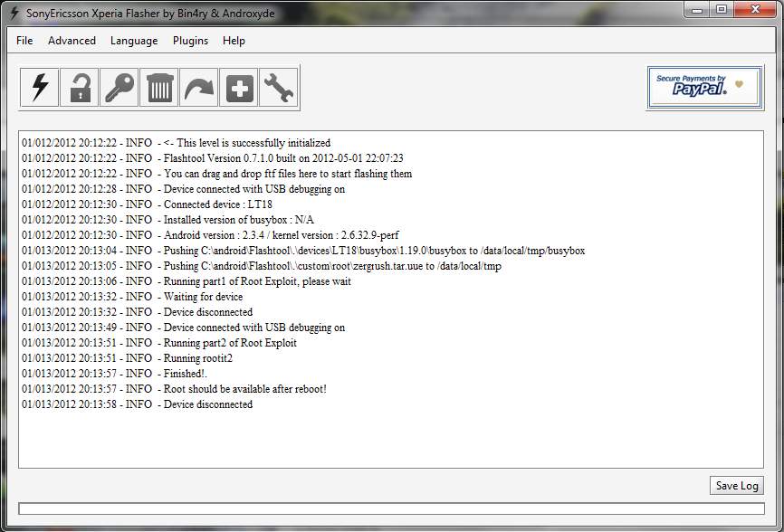Viewport: 784px width, 532px height.
Task: Click log line pushing busybox to /data/local/tmp/busybox
Action: pyautogui.click(x=303, y=251)
